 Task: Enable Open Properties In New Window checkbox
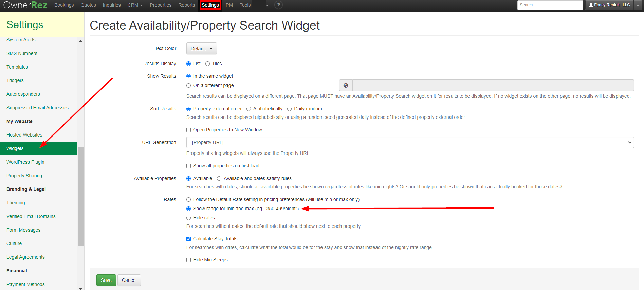[x=188, y=130]
